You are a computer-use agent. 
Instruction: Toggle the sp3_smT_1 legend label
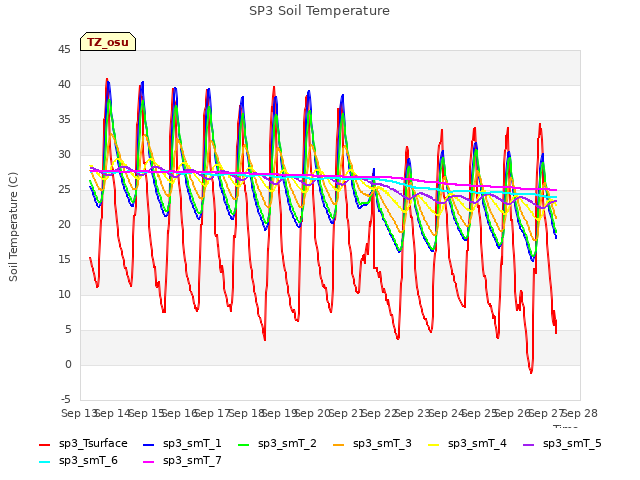click(192, 444)
